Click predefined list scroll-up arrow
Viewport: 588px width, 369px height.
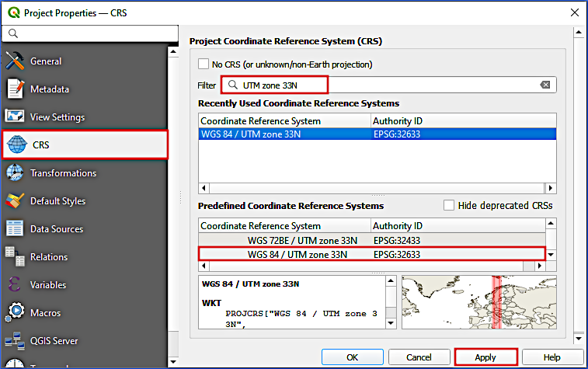(551, 224)
